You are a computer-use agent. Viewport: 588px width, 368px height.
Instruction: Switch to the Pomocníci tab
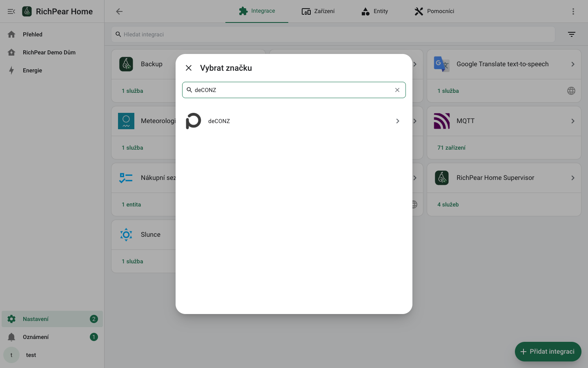click(434, 11)
